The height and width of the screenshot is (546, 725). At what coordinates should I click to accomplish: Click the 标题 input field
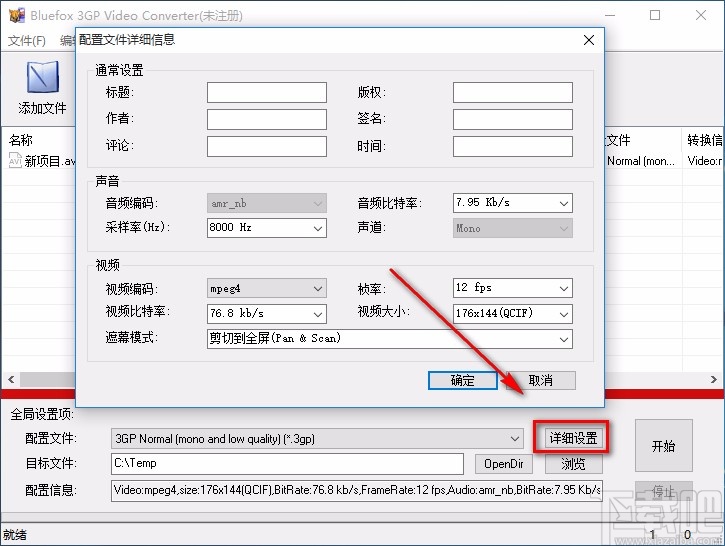[x=267, y=92]
